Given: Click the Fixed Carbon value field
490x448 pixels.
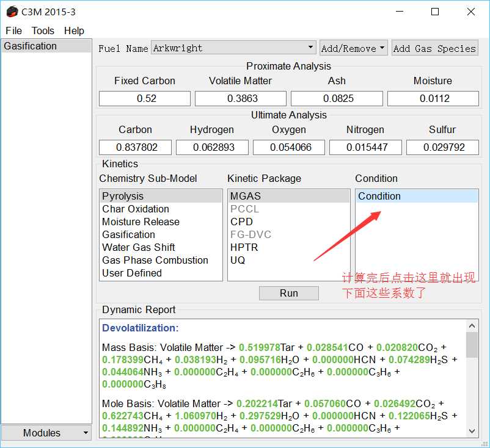Looking at the screenshot, I should tap(145, 99).
